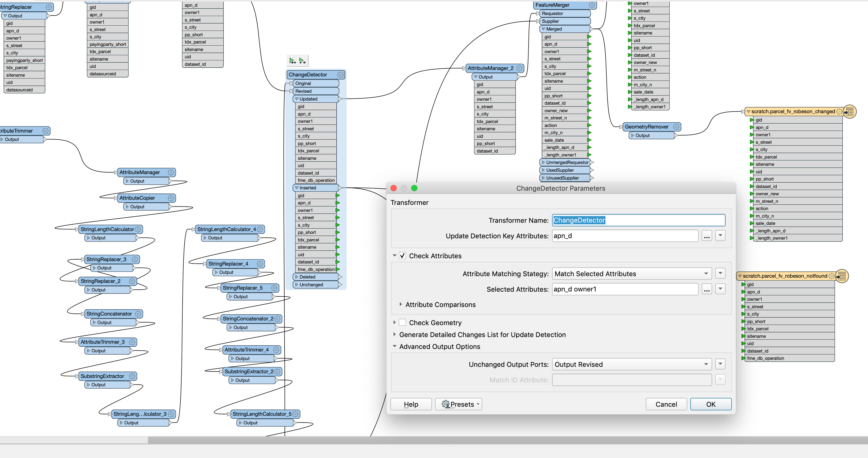Screen dimensions: 868x458
Task: Click the Run From This button above ChangeDetector
Action: [303, 61]
